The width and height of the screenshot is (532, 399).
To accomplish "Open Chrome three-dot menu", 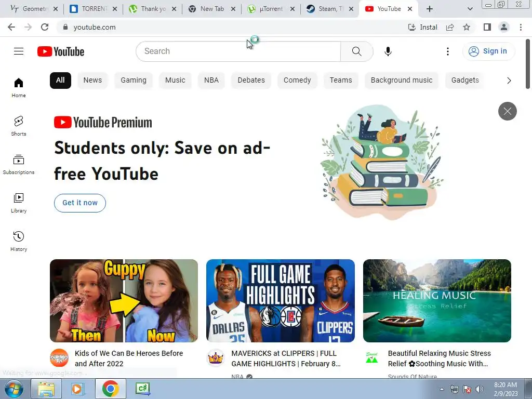I will coord(521,27).
